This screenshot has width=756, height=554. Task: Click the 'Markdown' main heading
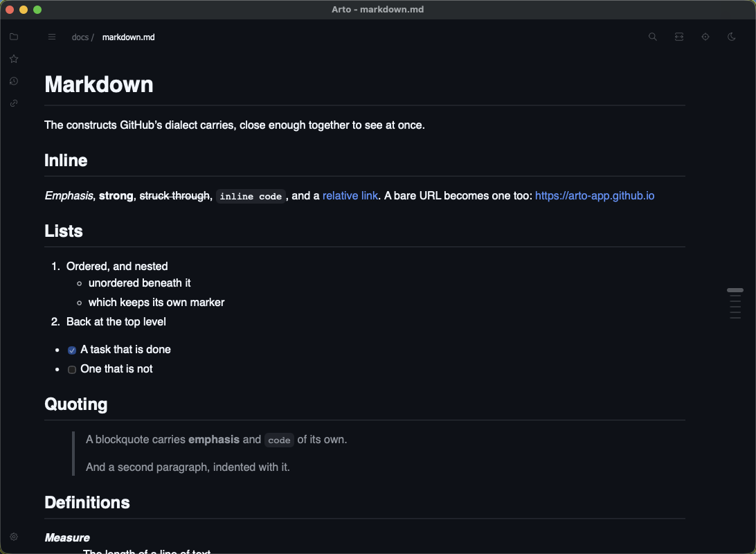pos(99,84)
